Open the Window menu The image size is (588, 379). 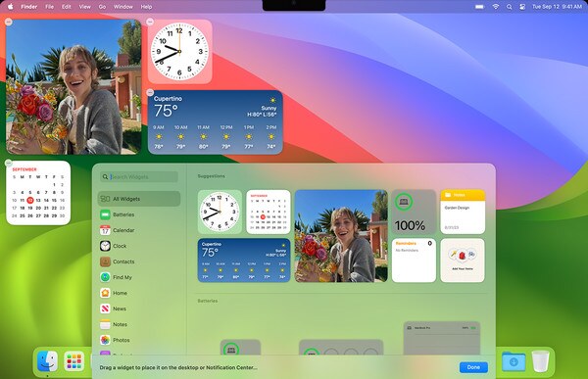123,7
